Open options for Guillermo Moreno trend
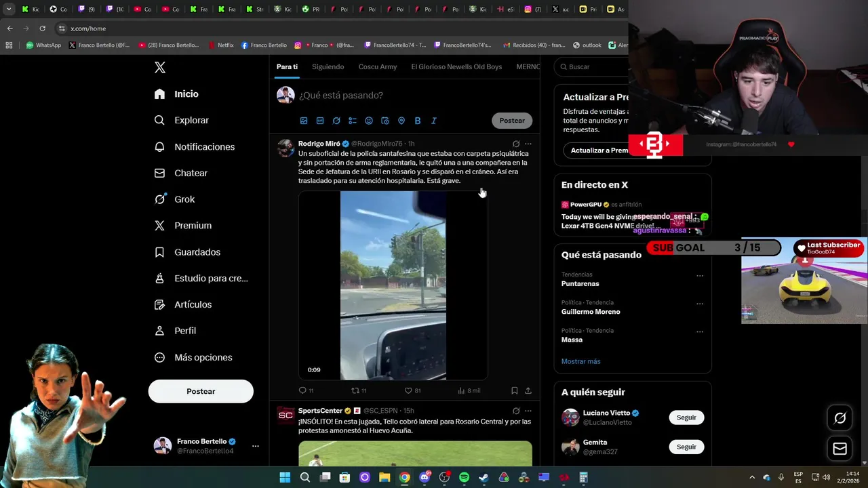 (x=700, y=304)
